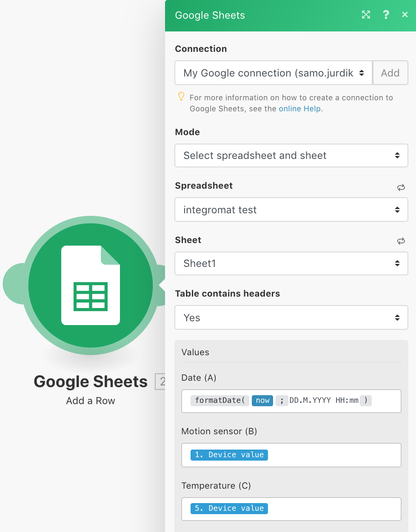
Task: Refresh the Sheet list with the reload icon
Action: 401,241
